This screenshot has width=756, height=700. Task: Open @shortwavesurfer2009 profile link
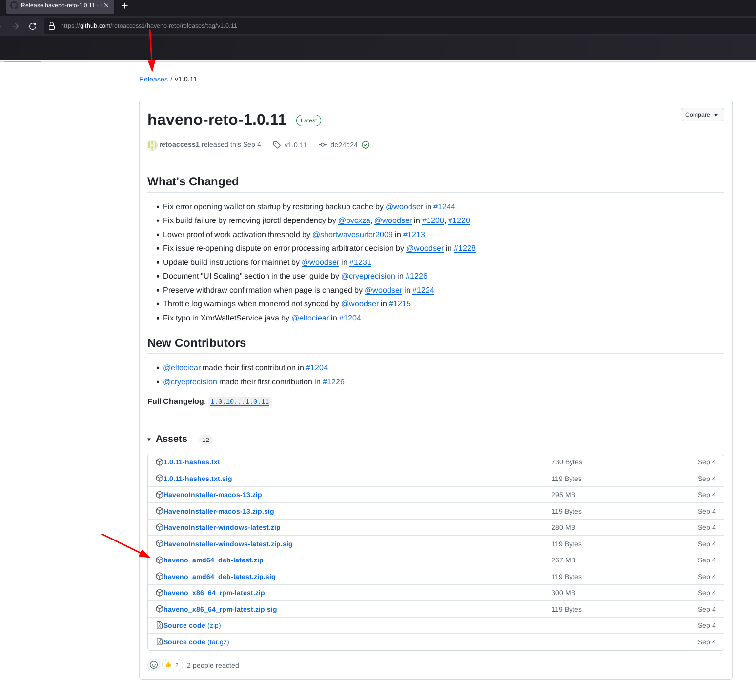352,235
